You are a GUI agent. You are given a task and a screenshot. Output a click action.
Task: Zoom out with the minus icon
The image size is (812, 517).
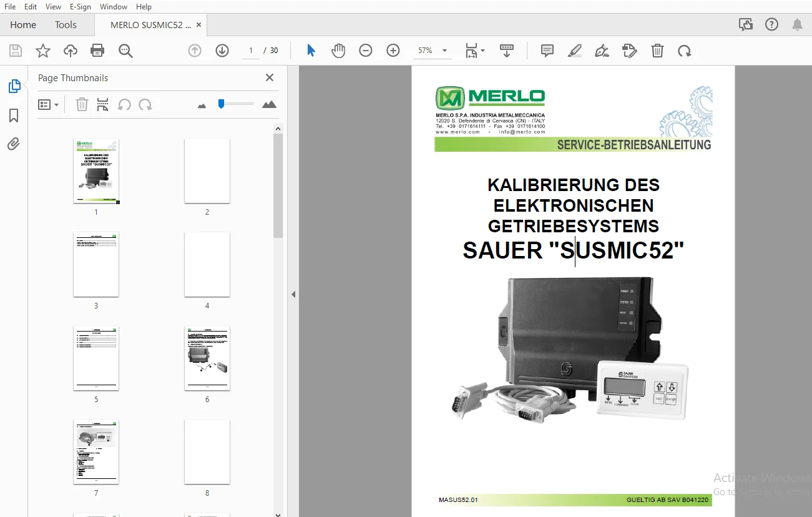tap(366, 51)
